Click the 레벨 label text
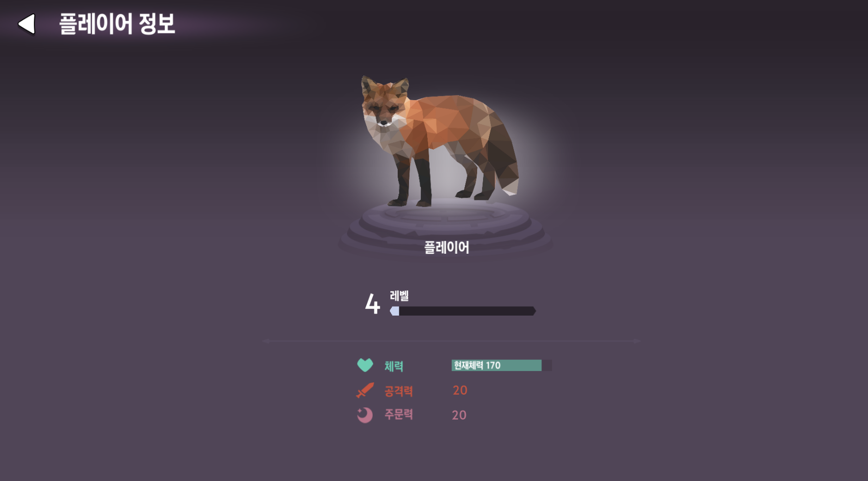This screenshot has width=868, height=481. click(399, 295)
